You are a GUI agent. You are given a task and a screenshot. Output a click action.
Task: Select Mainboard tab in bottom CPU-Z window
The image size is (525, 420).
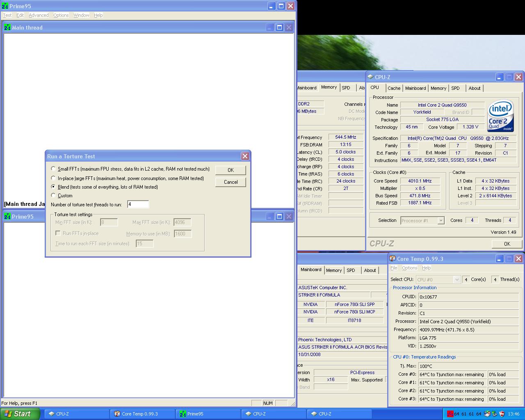point(311,269)
